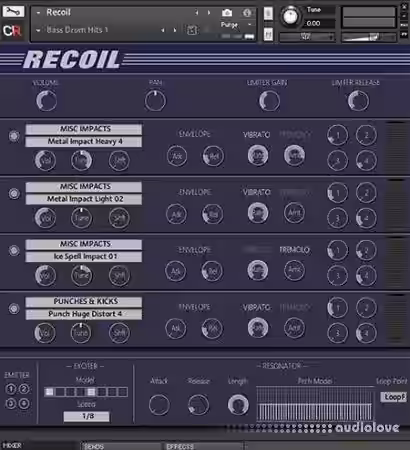Select VIBRATO mode in Metal Impact Light 02 row
The width and height of the screenshot is (410, 450).
tap(256, 192)
